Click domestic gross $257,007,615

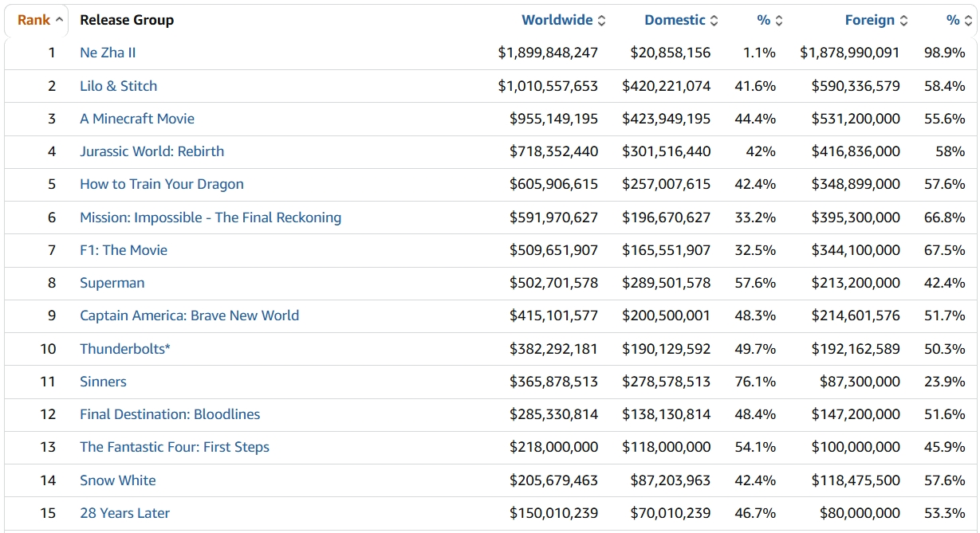pyautogui.click(x=667, y=184)
